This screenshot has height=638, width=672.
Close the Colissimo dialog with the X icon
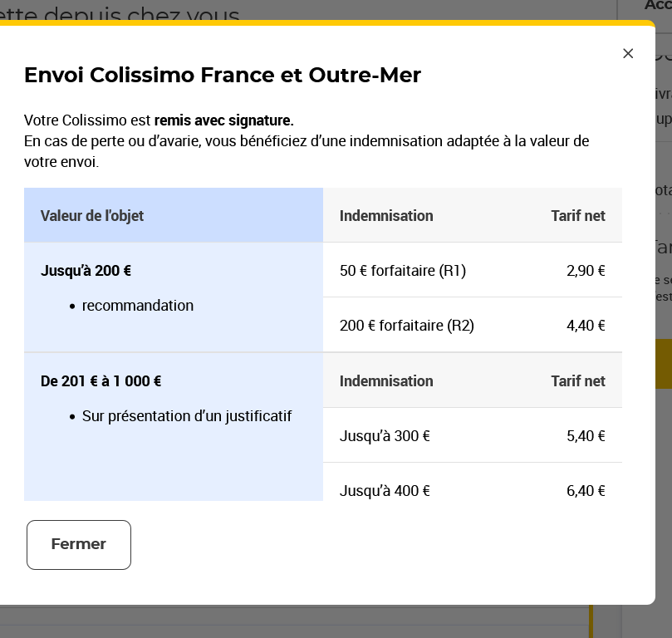coord(628,53)
